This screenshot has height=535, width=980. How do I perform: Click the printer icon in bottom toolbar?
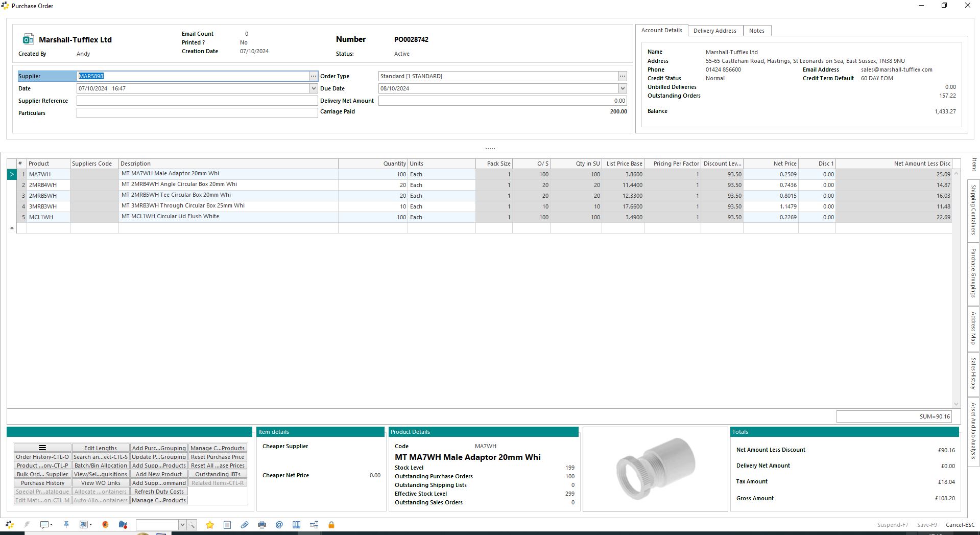pyautogui.click(x=262, y=525)
